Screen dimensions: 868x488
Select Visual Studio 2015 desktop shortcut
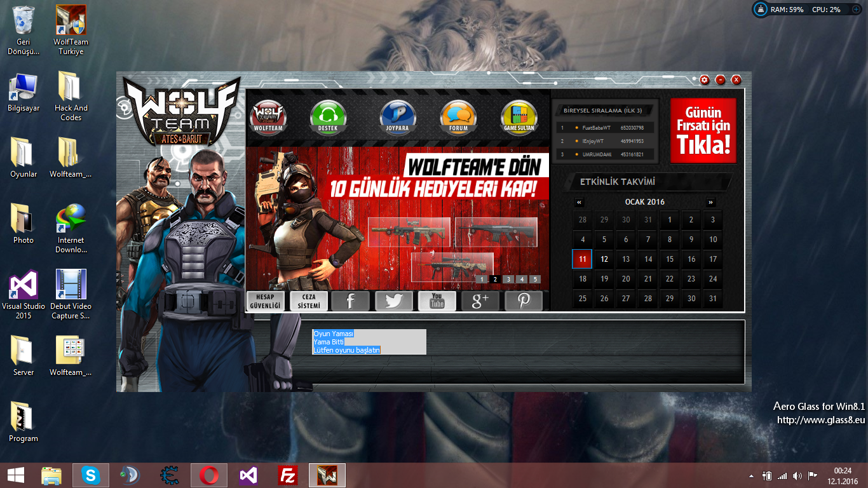[24, 295]
